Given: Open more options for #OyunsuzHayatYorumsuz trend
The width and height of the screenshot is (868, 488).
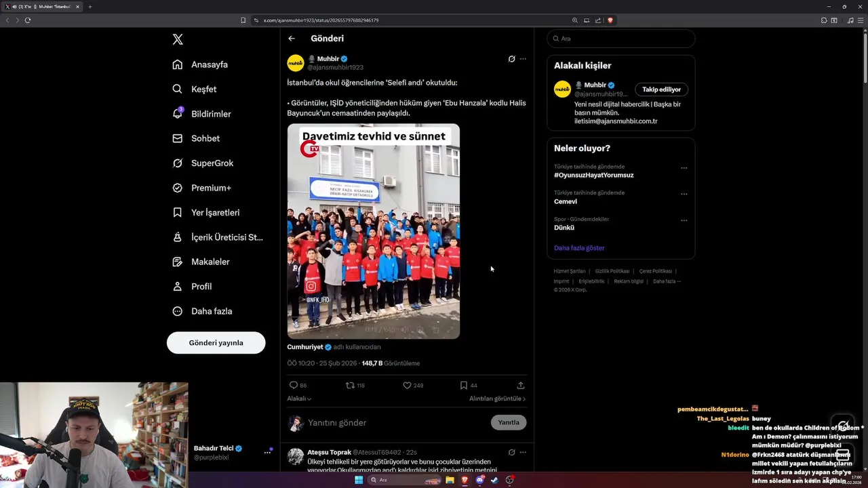Looking at the screenshot, I should pos(684,168).
